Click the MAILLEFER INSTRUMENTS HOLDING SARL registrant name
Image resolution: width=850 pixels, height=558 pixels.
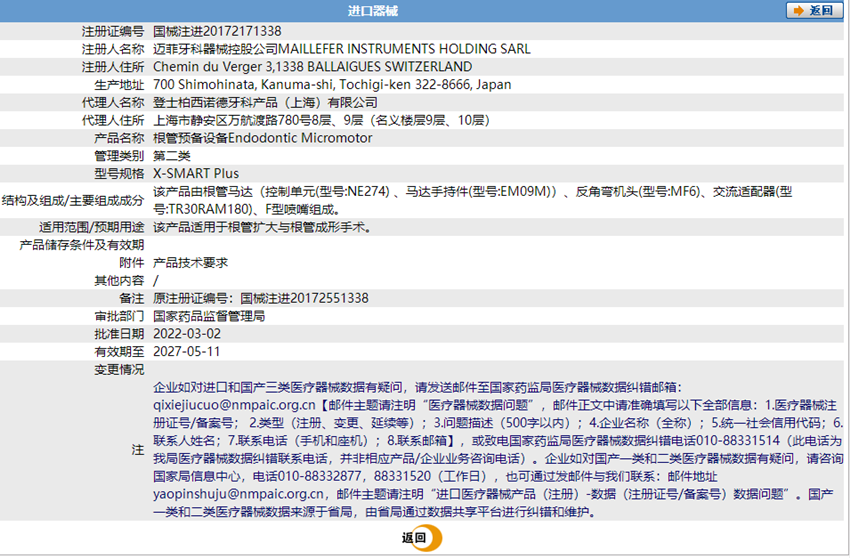point(341,49)
